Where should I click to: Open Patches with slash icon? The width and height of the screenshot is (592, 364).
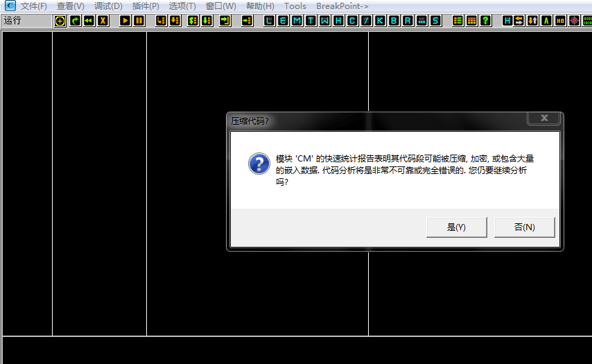click(366, 21)
